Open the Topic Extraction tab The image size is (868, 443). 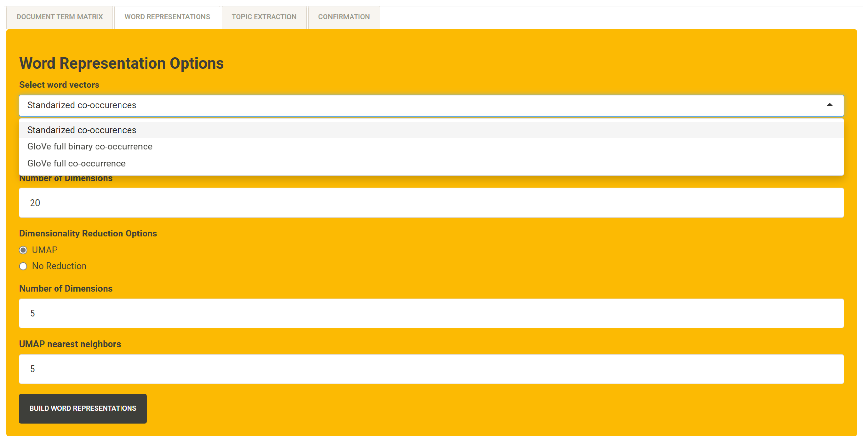[x=264, y=17]
